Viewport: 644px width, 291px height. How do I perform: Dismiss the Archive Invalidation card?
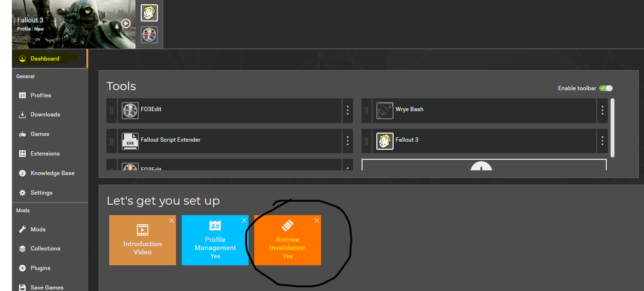(x=317, y=220)
